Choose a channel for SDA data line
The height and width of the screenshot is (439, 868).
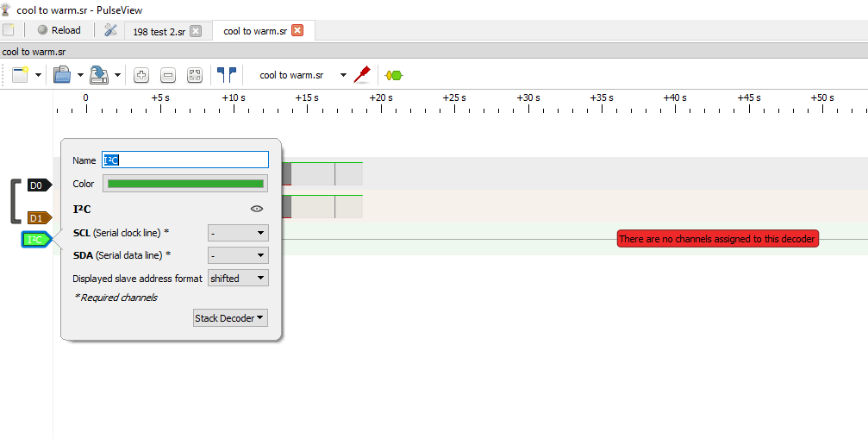click(238, 255)
